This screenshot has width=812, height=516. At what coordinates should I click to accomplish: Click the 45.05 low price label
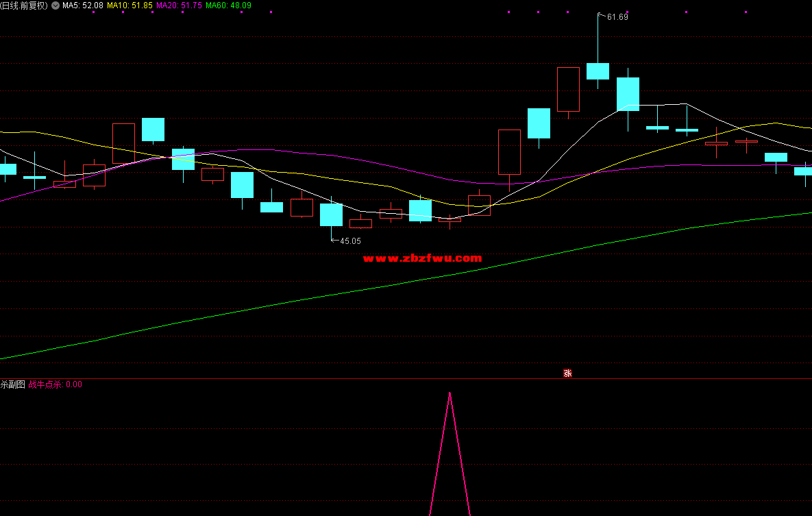(x=350, y=241)
